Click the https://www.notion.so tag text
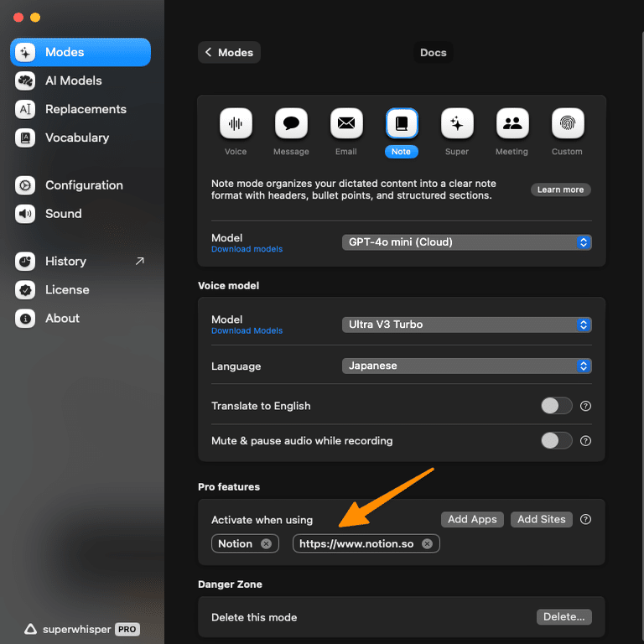Screen dimensions: 644x644 [356, 543]
